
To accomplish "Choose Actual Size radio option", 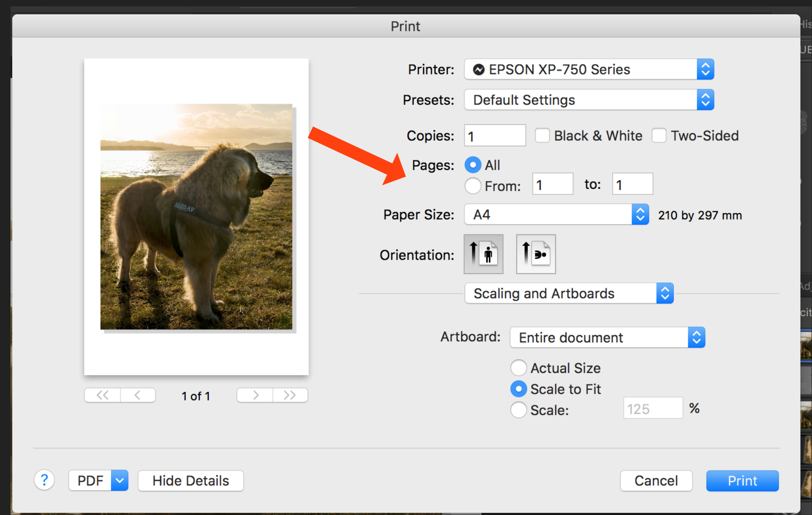I will click(518, 368).
